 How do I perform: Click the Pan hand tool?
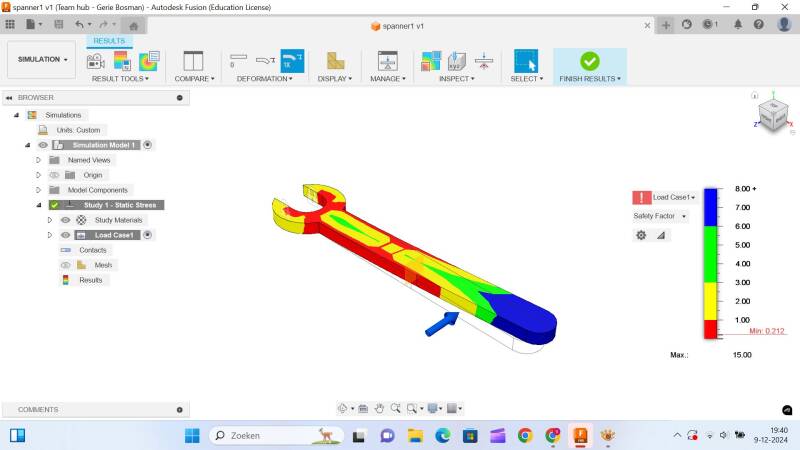(379, 408)
